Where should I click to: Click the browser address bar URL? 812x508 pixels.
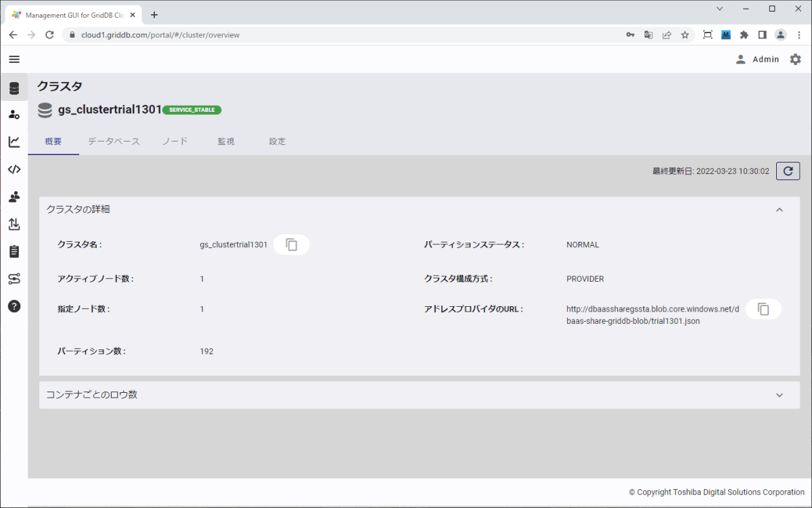coord(160,35)
